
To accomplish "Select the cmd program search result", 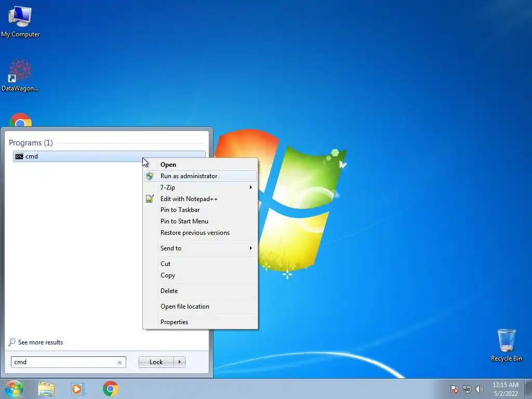I will [x=109, y=156].
